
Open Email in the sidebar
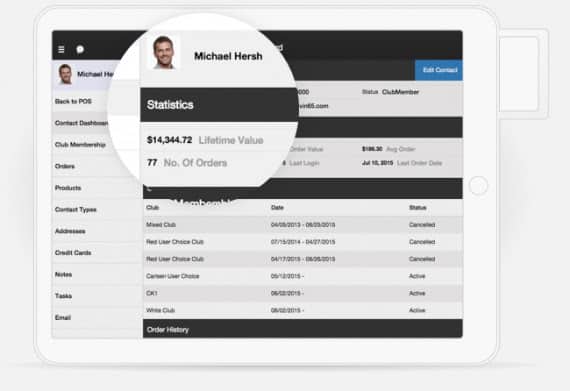coord(63,318)
